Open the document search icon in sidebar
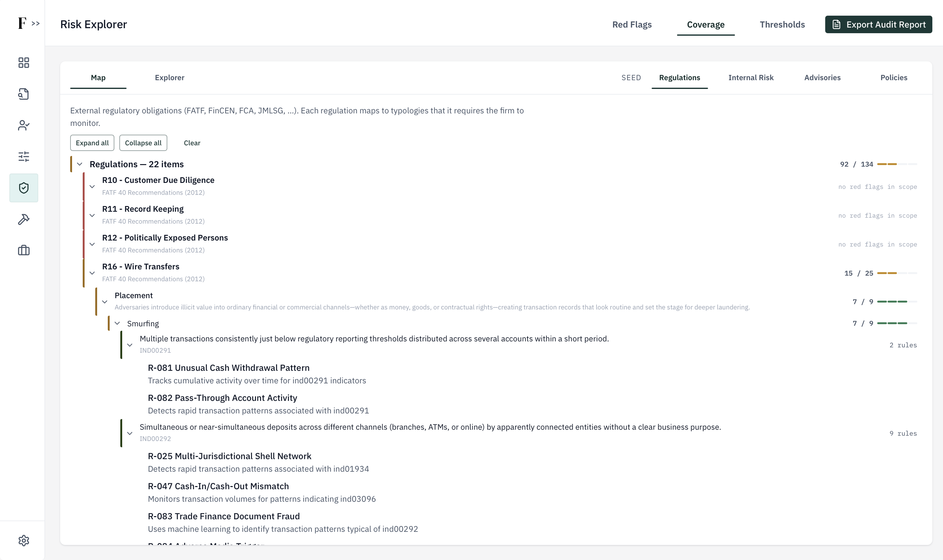Image resolution: width=943 pixels, height=560 pixels. [x=24, y=94]
